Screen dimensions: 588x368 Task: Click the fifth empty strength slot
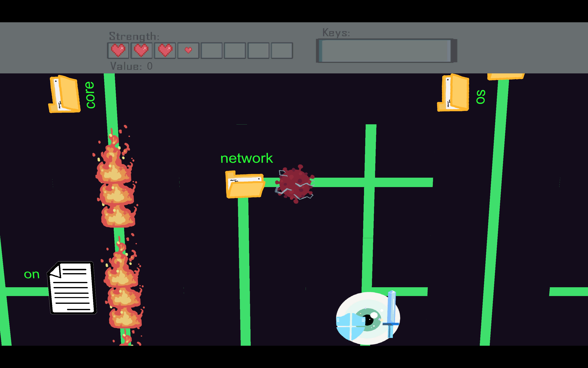(211, 51)
